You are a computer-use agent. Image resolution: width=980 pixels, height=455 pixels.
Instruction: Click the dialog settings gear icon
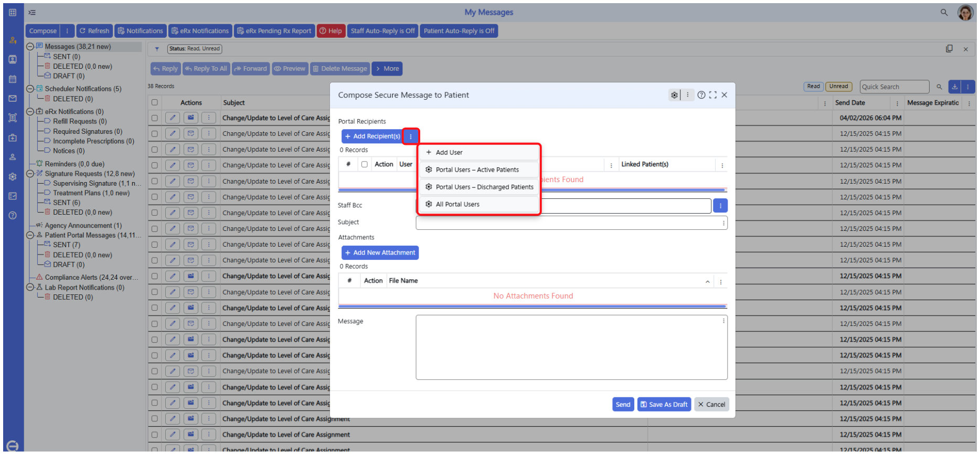pyautogui.click(x=674, y=95)
